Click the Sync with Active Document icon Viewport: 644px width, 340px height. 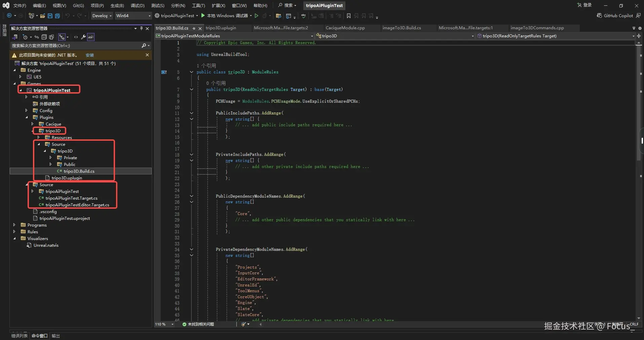click(x=36, y=37)
